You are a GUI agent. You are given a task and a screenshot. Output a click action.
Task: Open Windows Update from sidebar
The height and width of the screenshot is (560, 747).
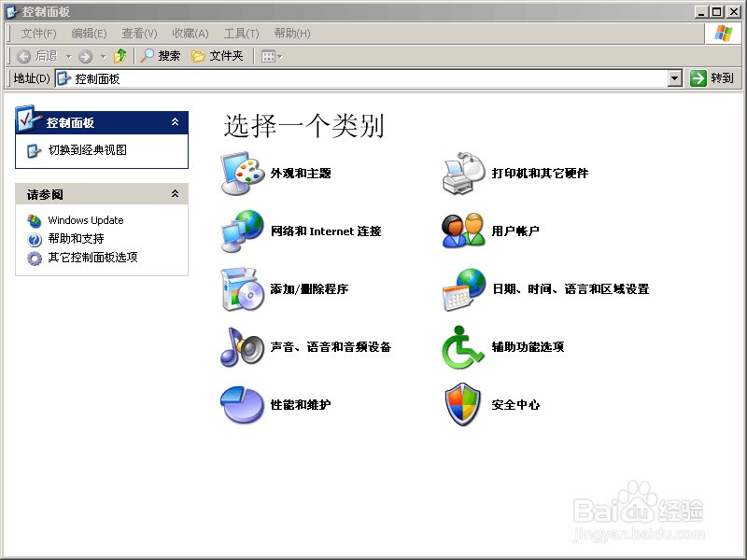pos(84,220)
